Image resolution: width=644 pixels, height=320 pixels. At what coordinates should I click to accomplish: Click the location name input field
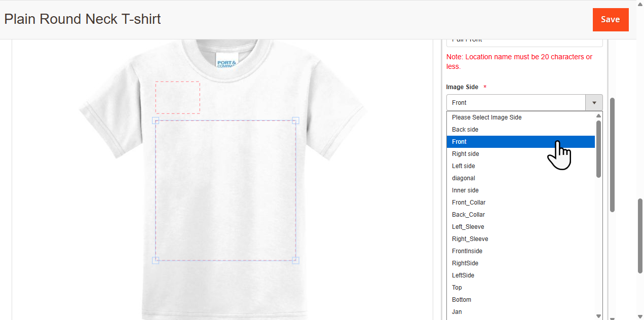coord(524,42)
